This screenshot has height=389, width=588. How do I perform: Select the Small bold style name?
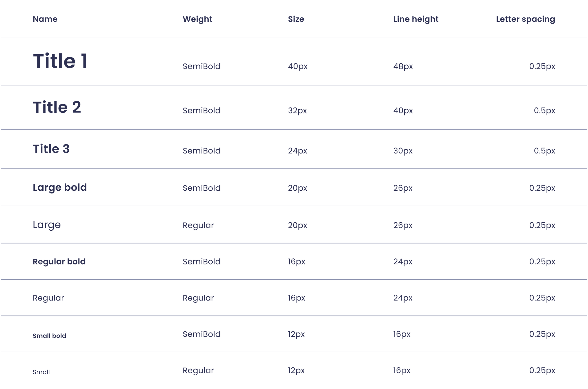point(49,336)
